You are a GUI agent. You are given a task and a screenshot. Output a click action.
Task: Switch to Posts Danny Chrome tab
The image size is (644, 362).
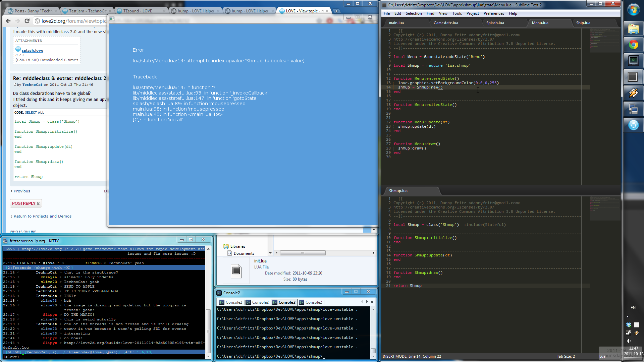33,11
